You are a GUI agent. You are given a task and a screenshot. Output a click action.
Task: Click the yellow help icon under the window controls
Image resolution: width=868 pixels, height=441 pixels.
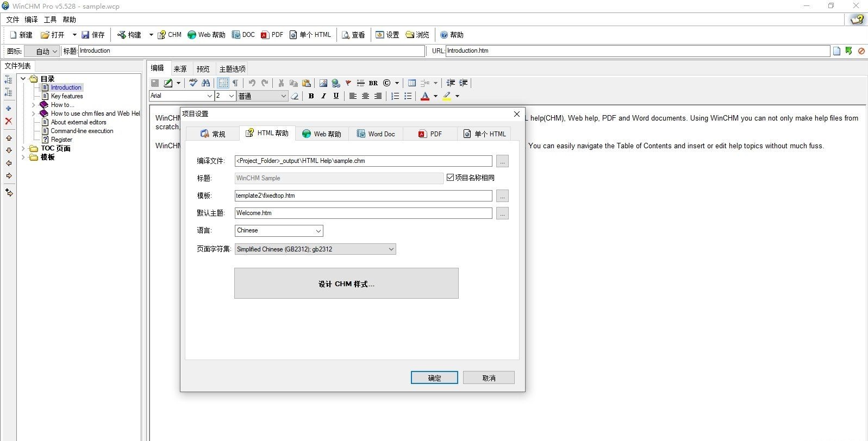point(857,20)
